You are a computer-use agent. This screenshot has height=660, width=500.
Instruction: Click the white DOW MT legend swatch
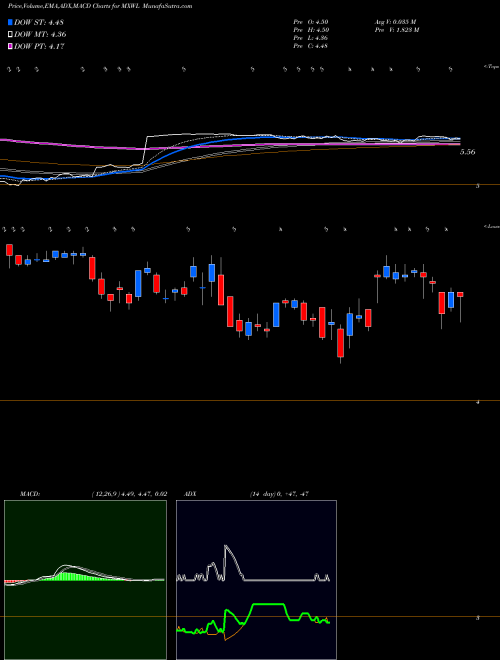point(11,35)
